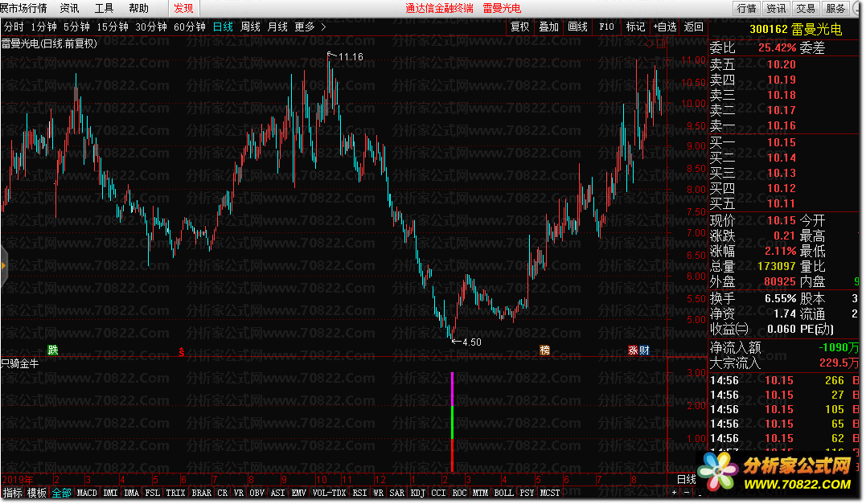
Task: Apply the MACD indicator
Action: 87,493
